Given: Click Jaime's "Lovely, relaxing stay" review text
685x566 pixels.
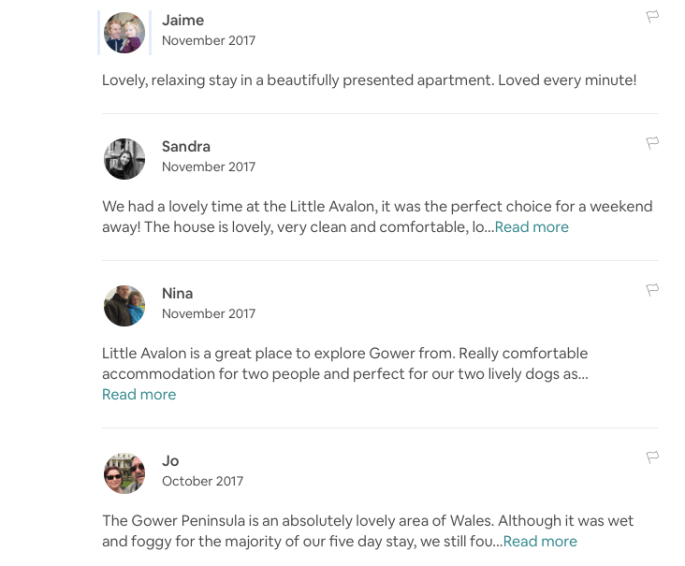Looking at the screenshot, I should tap(368, 80).
